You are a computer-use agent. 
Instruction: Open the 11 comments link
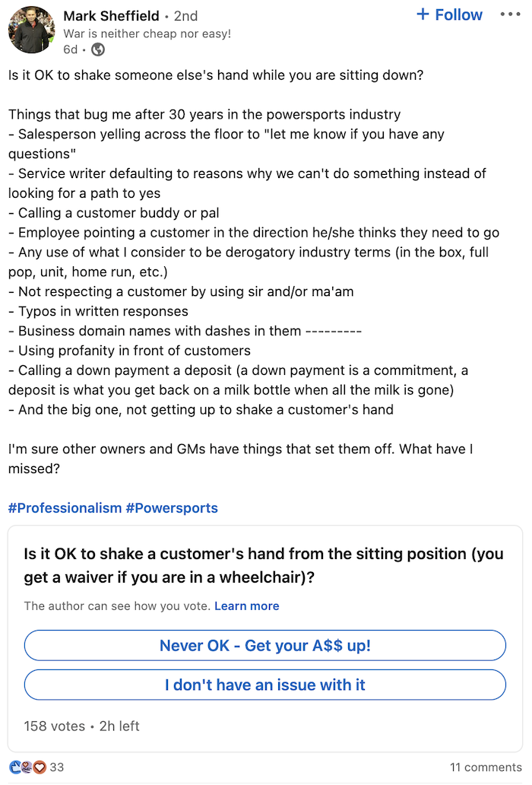(x=486, y=768)
